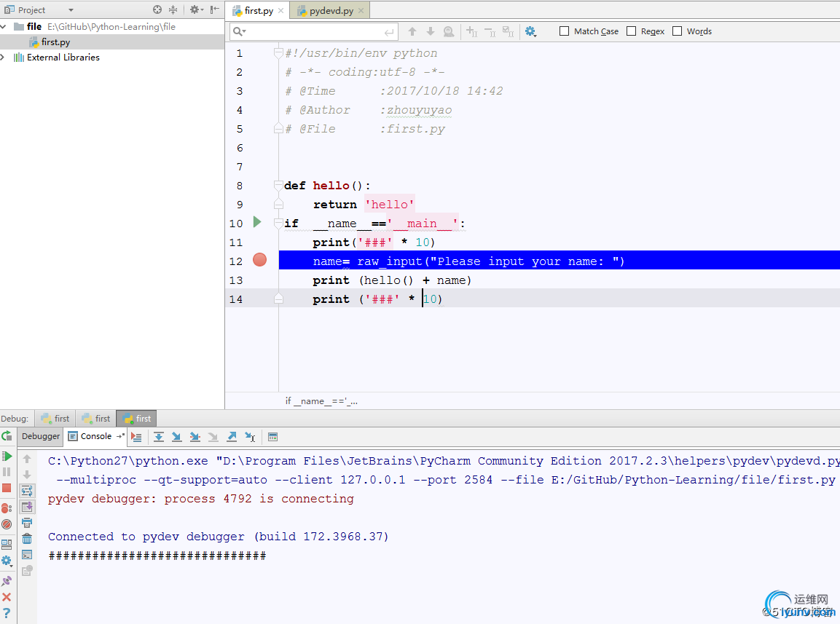Open find settings gear dropdown
Screen dimensions: 840x624
tap(530, 31)
